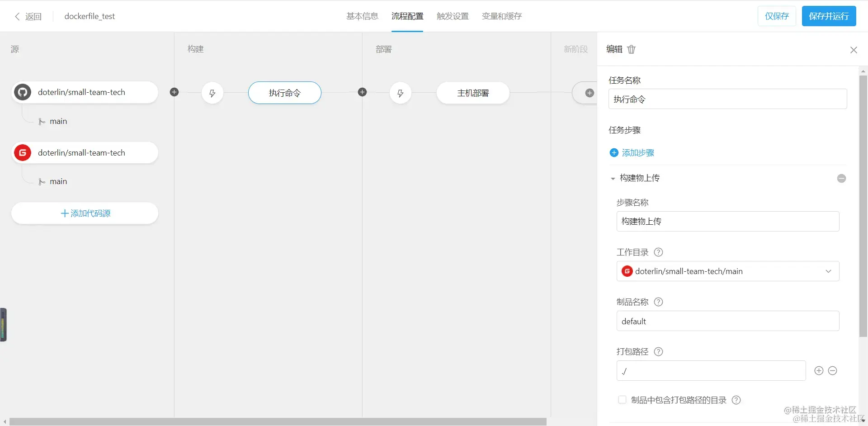
Task: Click the 部署 stage title
Action: click(x=384, y=49)
